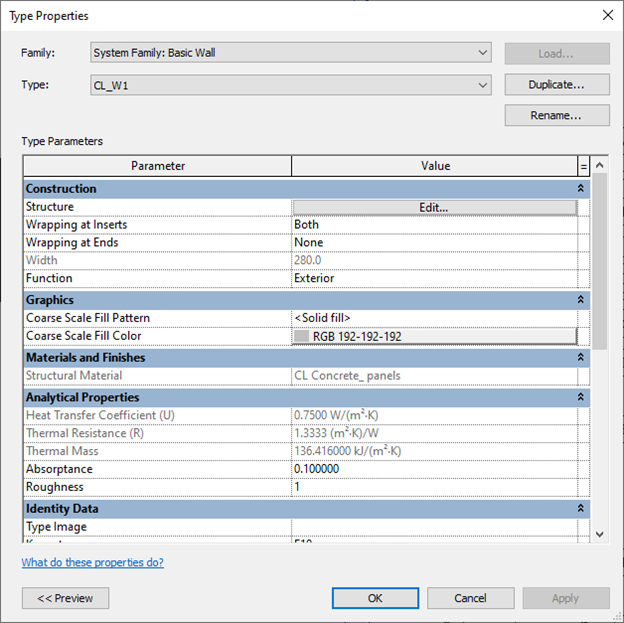The height and width of the screenshot is (623, 624).
Task: Toggle the Preview pane button
Action: coord(65,598)
